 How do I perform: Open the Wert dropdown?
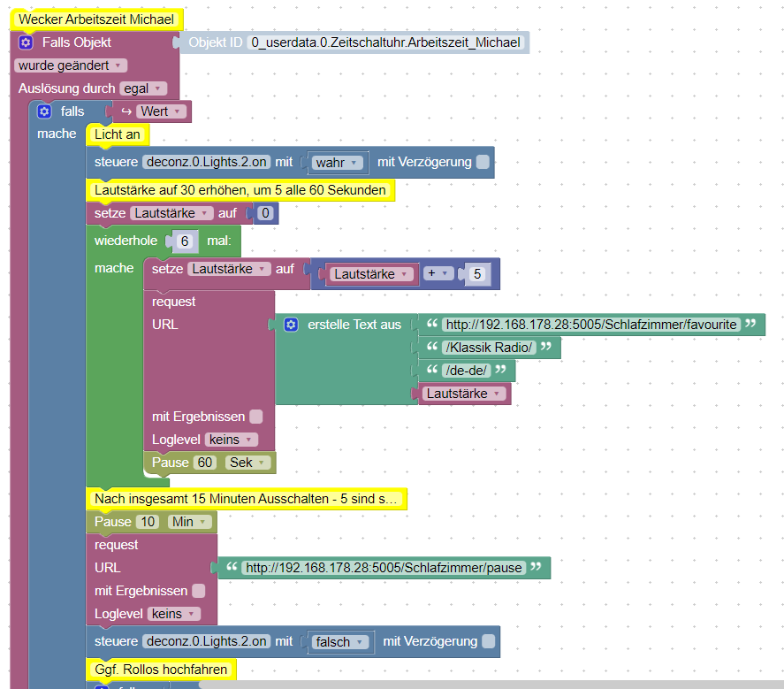pyautogui.click(x=161, y=111)
